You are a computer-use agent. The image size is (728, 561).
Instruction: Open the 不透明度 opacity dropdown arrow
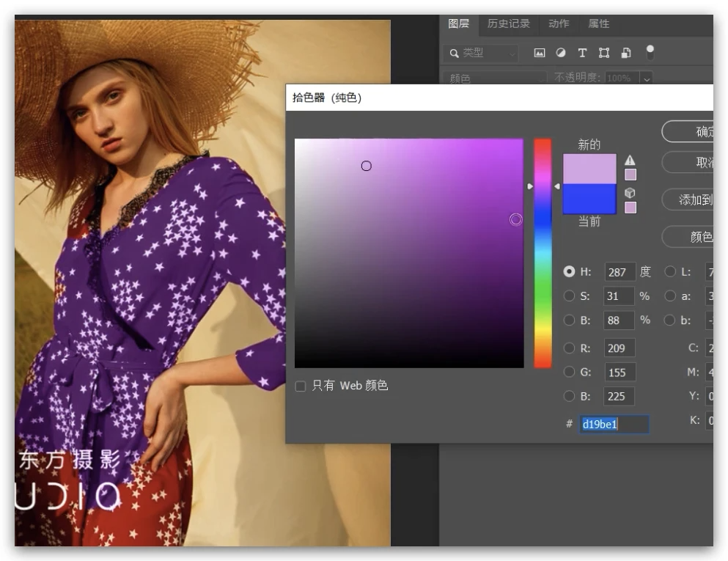(647, 78)
